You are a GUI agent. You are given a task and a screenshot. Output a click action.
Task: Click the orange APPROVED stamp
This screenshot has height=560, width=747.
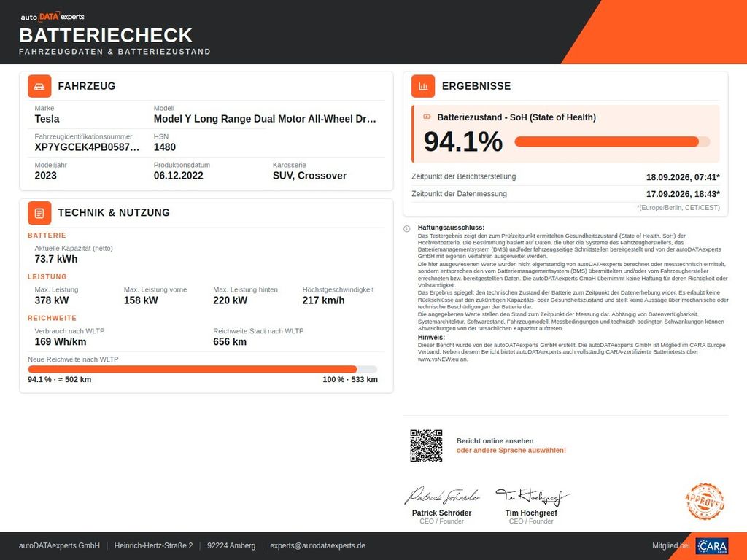click(705, 502)
